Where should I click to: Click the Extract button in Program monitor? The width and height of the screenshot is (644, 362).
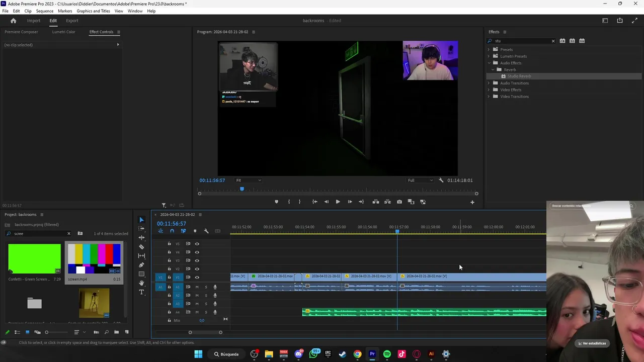(387, 202)
